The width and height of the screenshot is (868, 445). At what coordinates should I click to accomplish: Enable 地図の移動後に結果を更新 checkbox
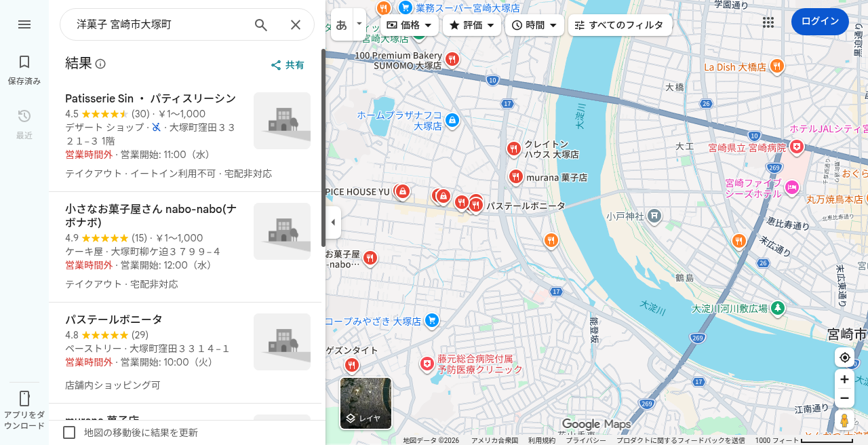(69, 432)
